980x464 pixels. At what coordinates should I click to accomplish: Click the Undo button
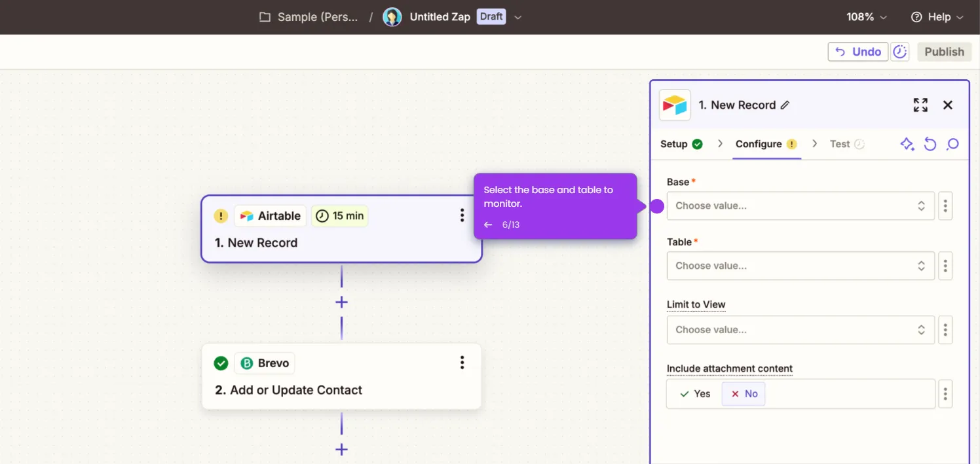pos(858,52)
